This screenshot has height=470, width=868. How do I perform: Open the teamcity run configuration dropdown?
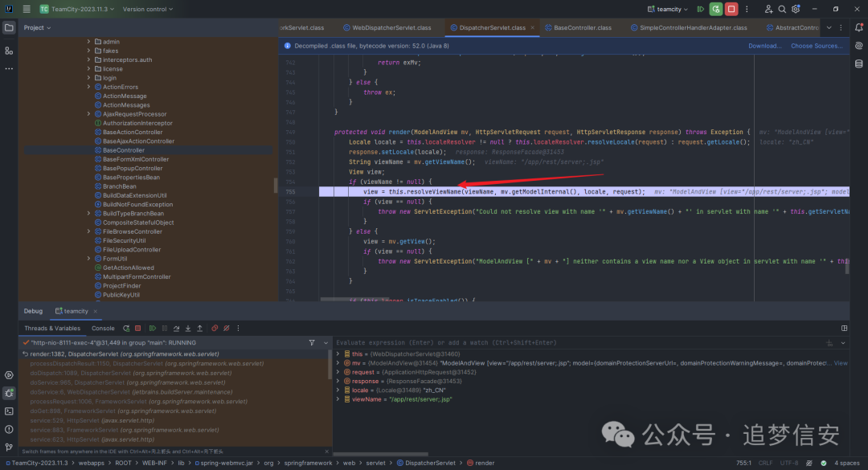click(670, 9)
